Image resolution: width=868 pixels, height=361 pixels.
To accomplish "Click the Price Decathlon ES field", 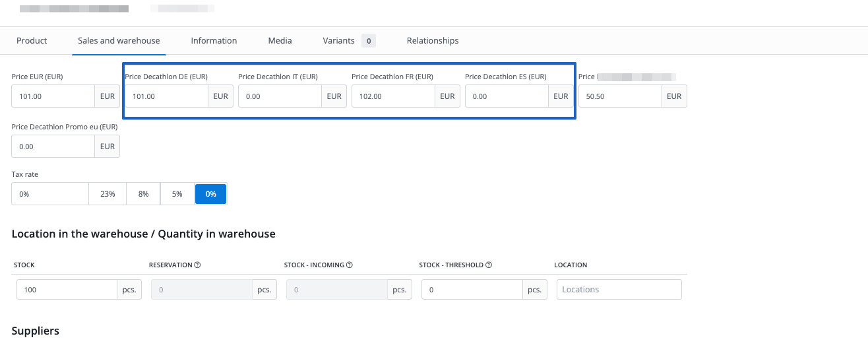I will point(507,96).
